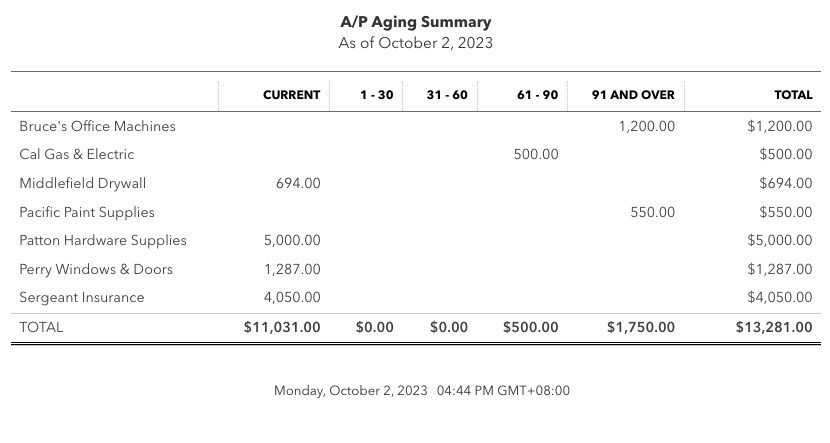Click the TOTAL column header
This screenshot has height=443, width=830.
click(793, 95)
